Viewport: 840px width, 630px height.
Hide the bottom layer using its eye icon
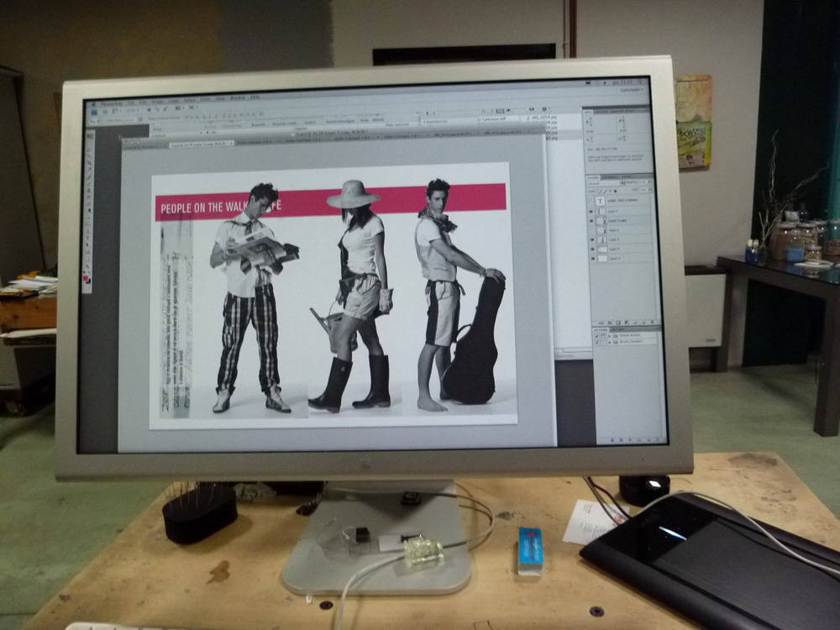click(592, 259)
